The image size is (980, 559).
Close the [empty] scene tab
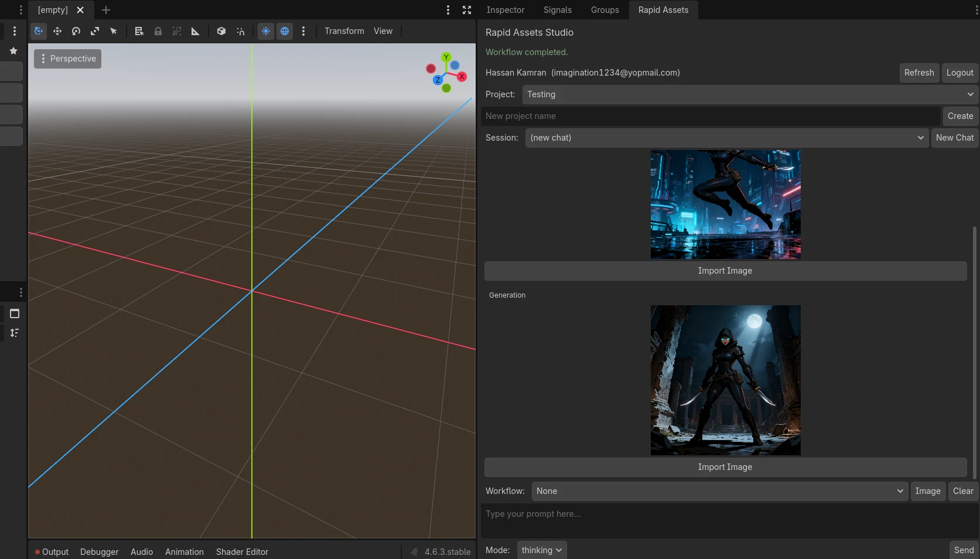pos(80,10)
